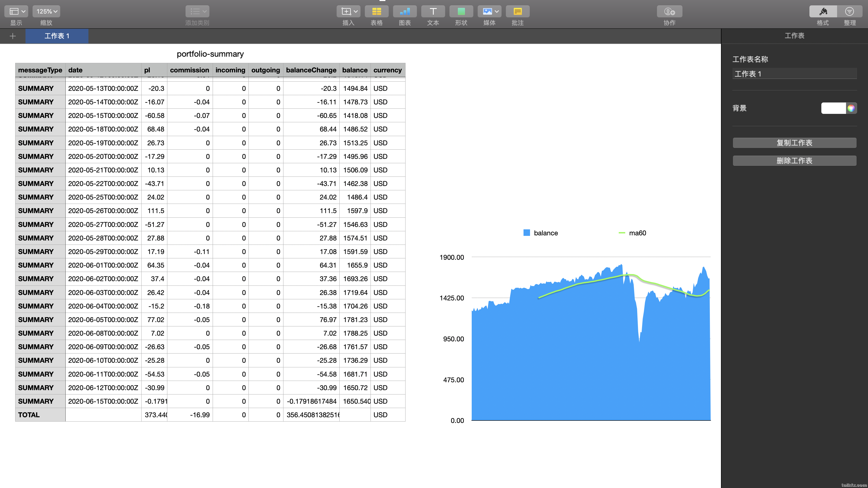
Task: Click the balanceChange column header
Action: pos(311,70)
